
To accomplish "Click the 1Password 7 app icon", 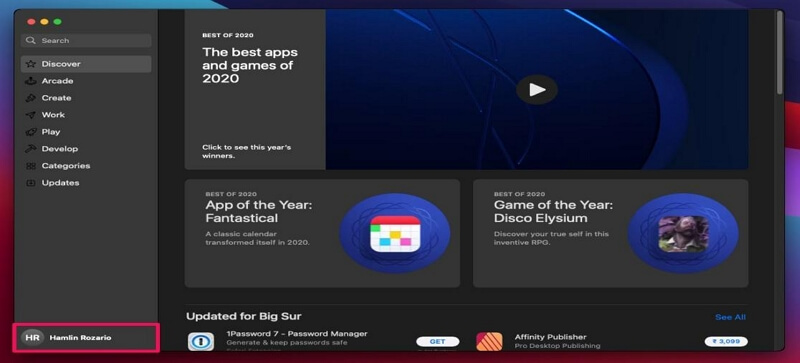I will click(201, 341).
